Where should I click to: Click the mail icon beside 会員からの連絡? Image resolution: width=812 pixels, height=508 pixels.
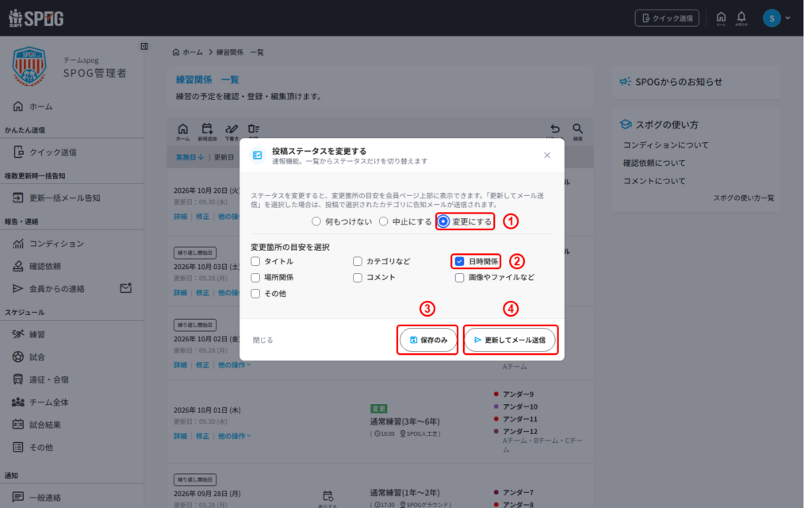(x=126, y=287)
